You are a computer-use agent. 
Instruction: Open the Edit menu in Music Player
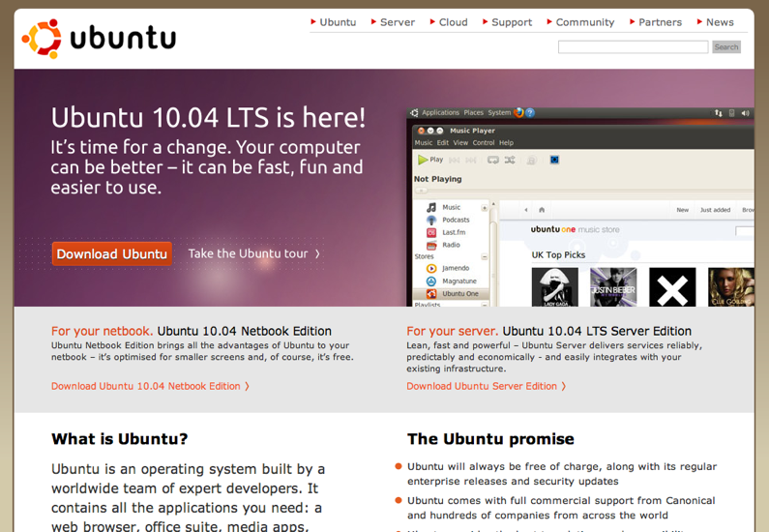(443, 143)
